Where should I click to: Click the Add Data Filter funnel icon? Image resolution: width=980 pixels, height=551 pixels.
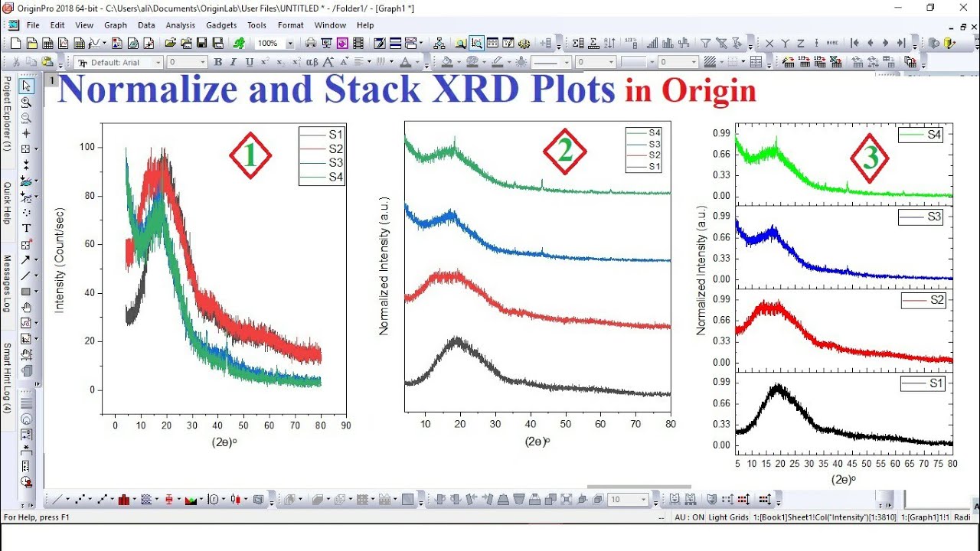[705, 44]
